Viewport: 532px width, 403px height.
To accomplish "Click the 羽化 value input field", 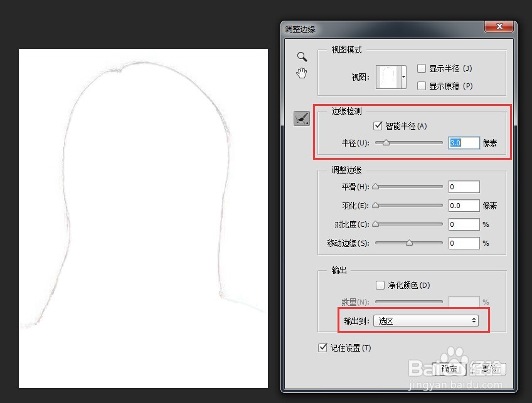I will click(463, 205).
